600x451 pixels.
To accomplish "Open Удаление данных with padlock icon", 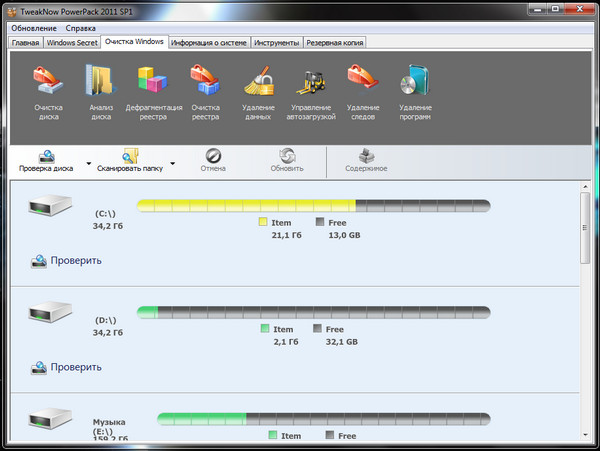I will click(x=258, y=93).
